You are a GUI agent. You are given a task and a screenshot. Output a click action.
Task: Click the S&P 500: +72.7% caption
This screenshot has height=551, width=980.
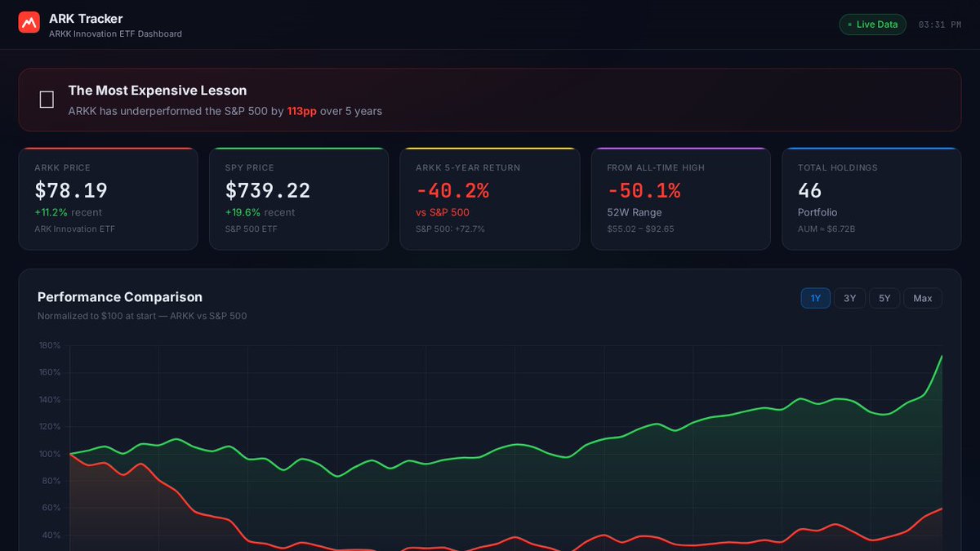coord(450,229)
